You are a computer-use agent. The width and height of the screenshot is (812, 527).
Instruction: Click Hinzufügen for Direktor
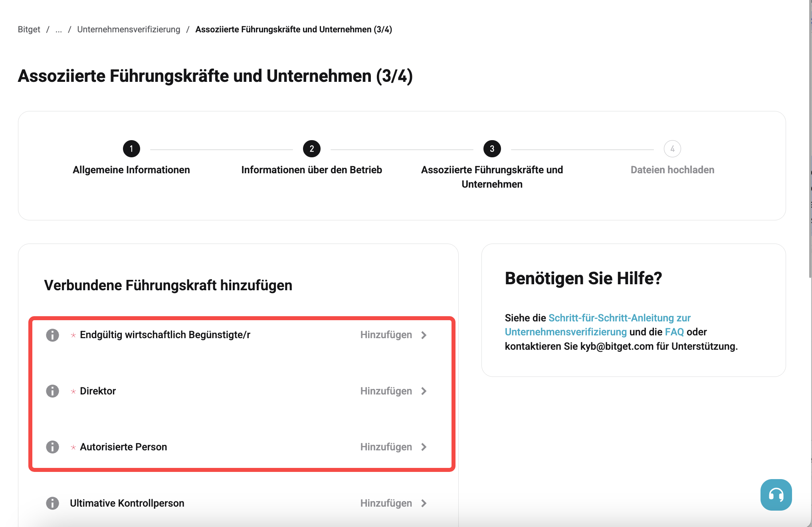tap(386, 391)
